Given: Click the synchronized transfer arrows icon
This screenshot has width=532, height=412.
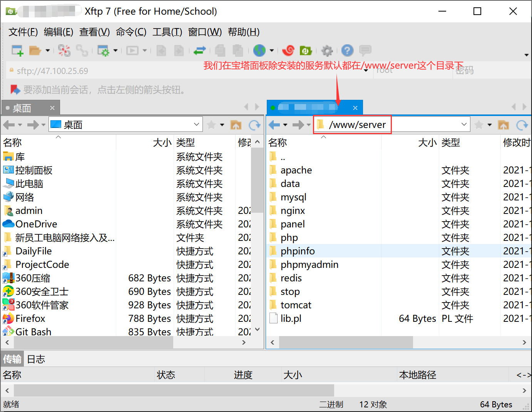Looking at the screenshot, I should [200, 50].
